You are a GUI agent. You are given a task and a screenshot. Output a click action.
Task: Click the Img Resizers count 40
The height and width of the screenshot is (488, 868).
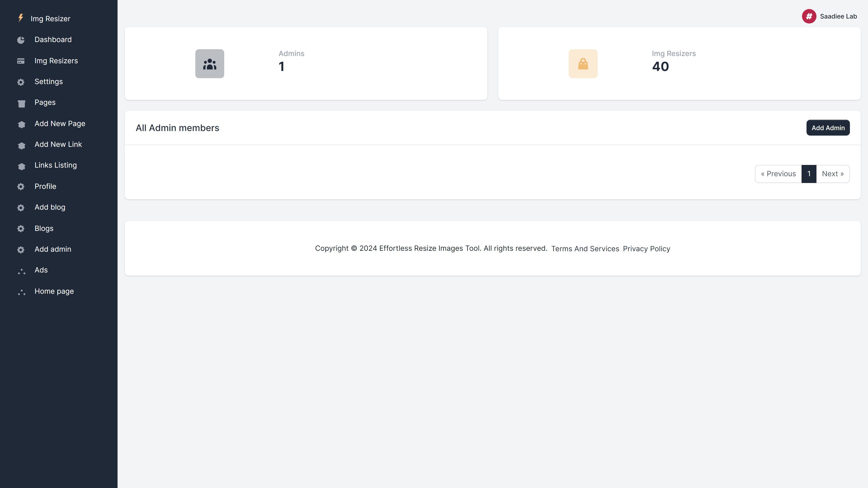click(x=660, y=67)
